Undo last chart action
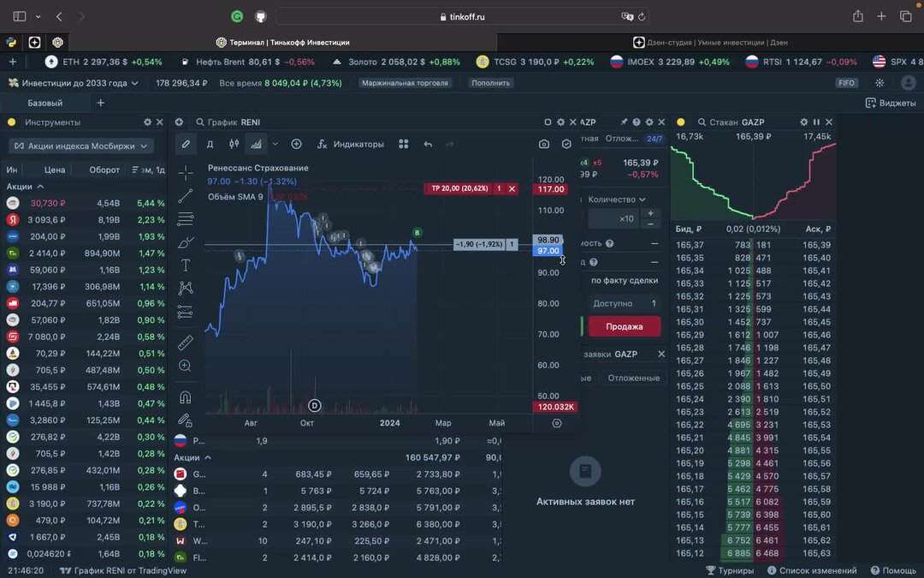The width and height of the screenshot is (924, 578). [428, 144]
